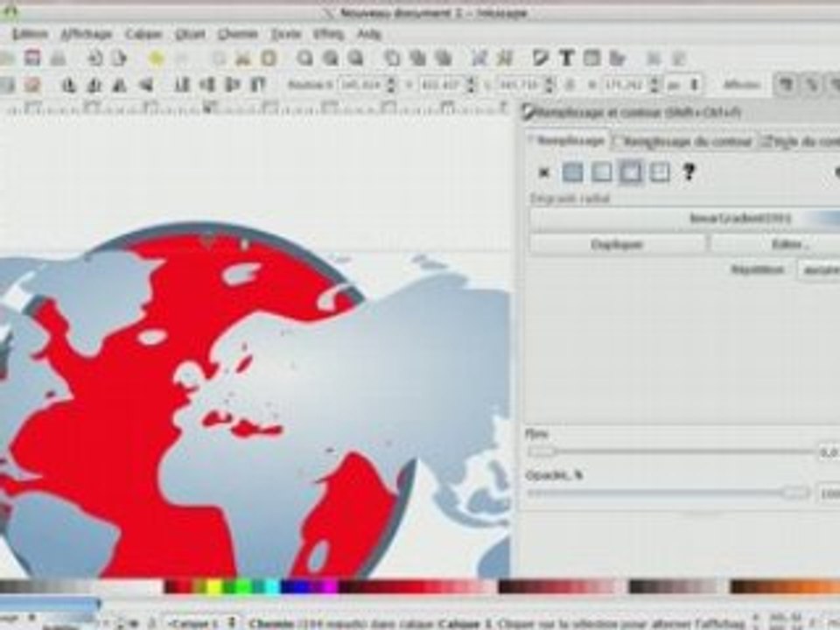Click the height value input field
840x630 pixels.
tap(625, 85)
